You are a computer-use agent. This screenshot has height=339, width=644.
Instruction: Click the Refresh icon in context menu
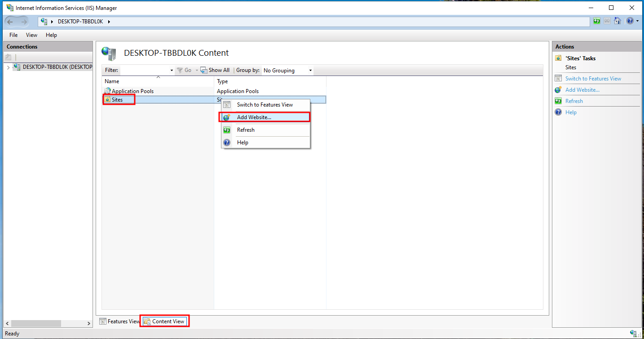227,130
